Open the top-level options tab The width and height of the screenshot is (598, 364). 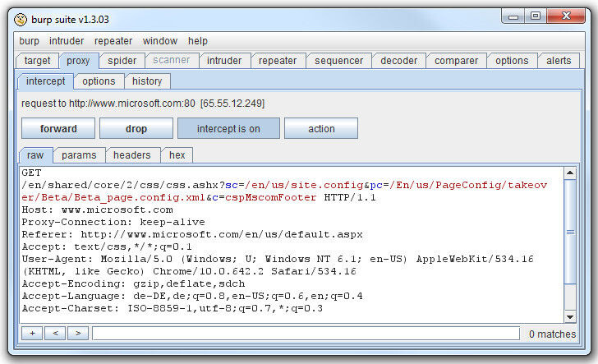(512, 61)
